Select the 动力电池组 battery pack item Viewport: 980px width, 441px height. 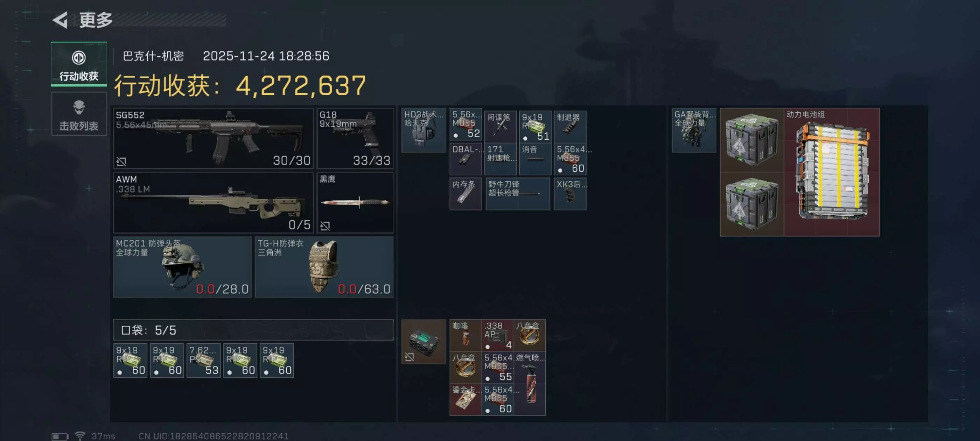pos(832,172)
